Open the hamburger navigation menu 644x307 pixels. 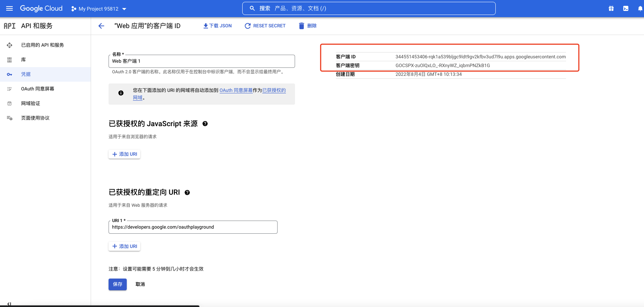click(9, 8)
